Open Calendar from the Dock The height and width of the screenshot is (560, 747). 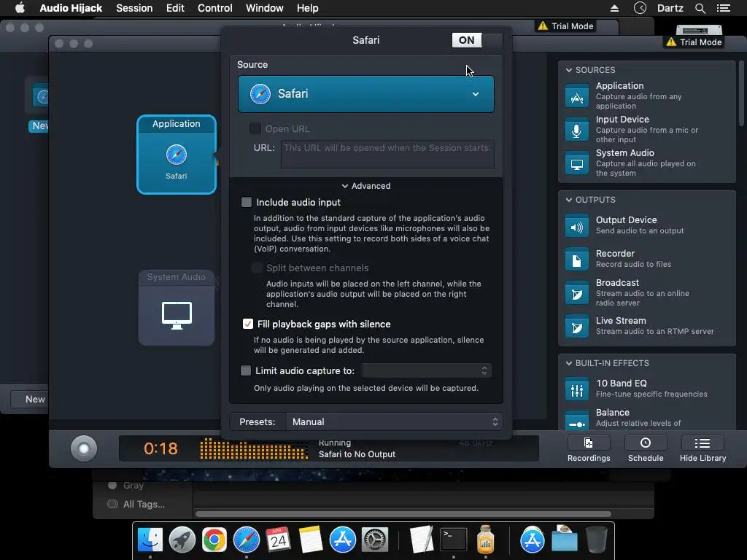click(x=278, y=540)
